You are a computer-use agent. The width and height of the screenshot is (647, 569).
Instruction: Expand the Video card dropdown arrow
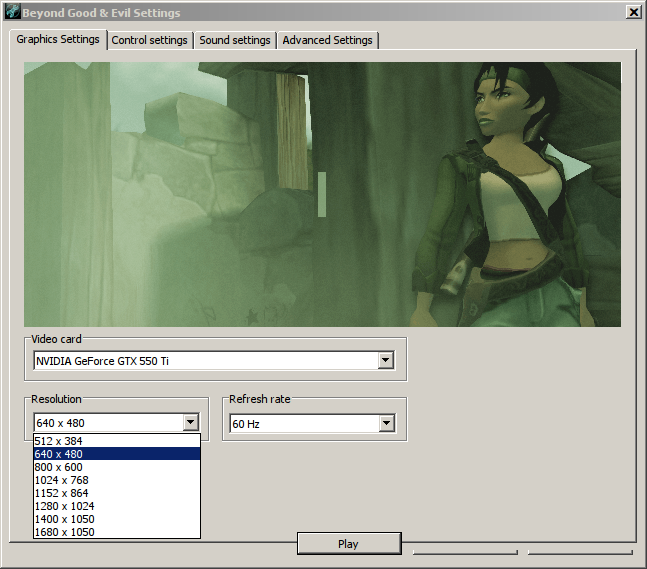click(x=386, y=360)
